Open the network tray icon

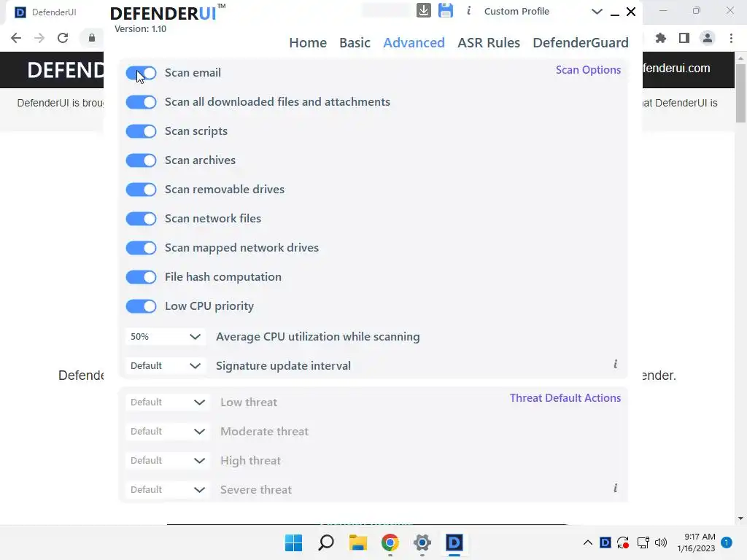pos(643,542)
